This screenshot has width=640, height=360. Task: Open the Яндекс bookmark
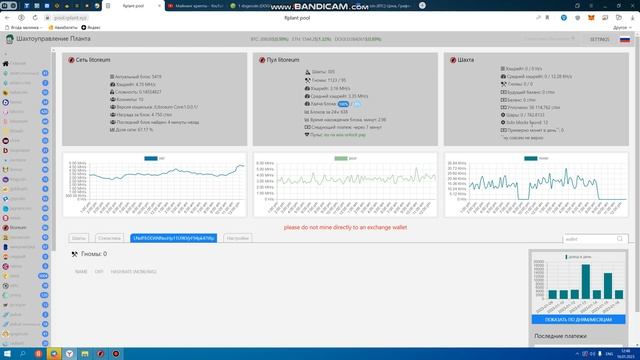coord(91,27)
